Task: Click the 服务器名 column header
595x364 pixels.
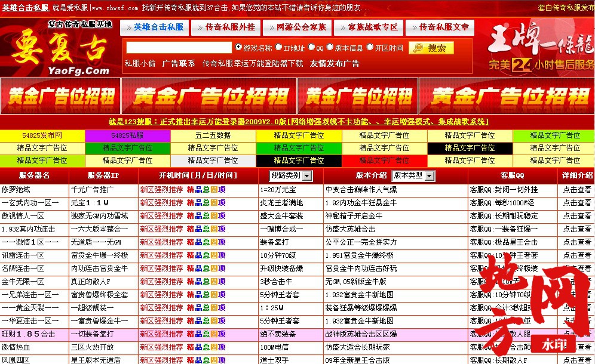Action: pos(34,175)
